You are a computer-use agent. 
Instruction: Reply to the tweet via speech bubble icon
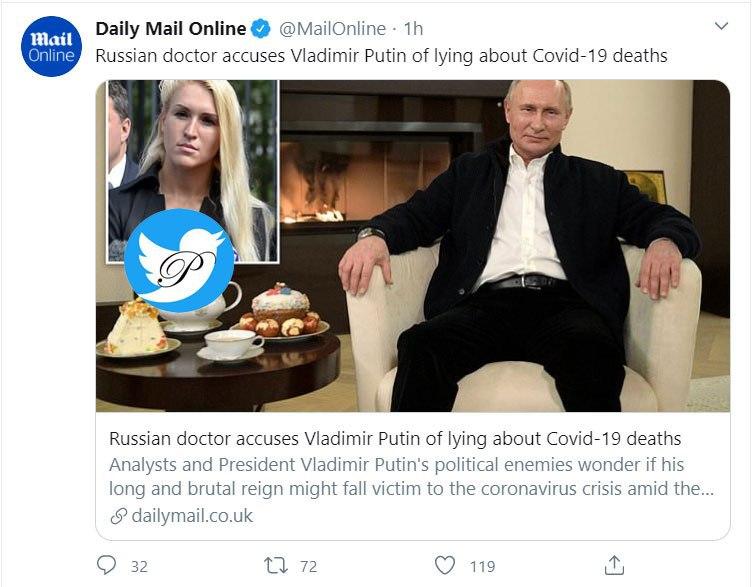(106, 565)
